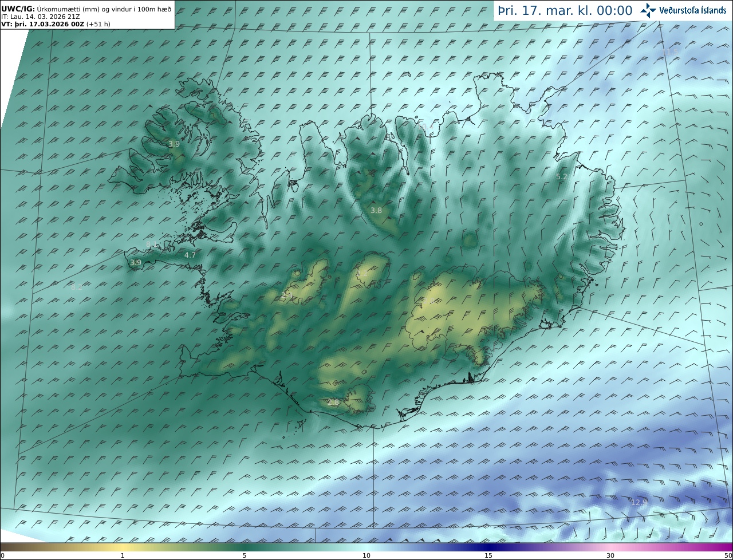Click the 'Þri. 17. mar. kl. 00:00' timestamp

click(x=565, y=11)
